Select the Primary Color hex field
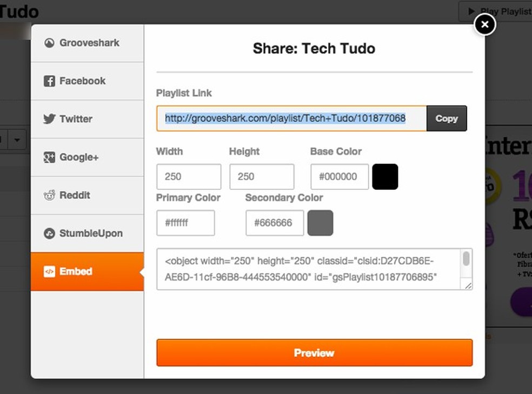This screenshot has width=532, height=394. pyautogui.click(x=185, y=223)
